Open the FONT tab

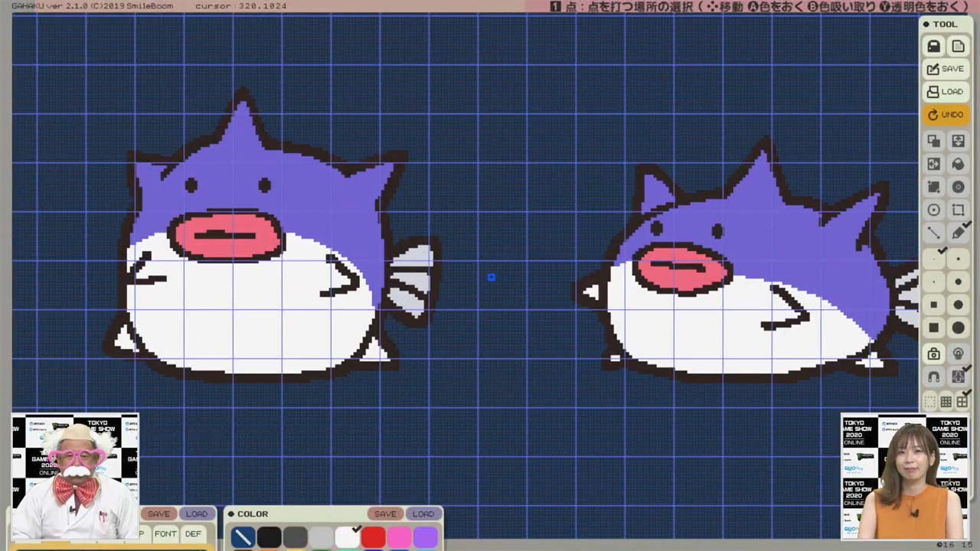click(x=165, y=533)
